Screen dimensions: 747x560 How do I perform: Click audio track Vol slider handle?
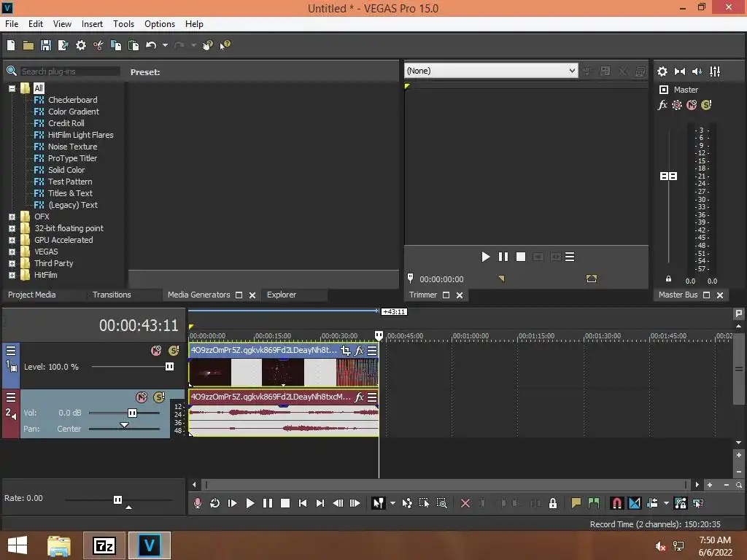pos(133,413)
